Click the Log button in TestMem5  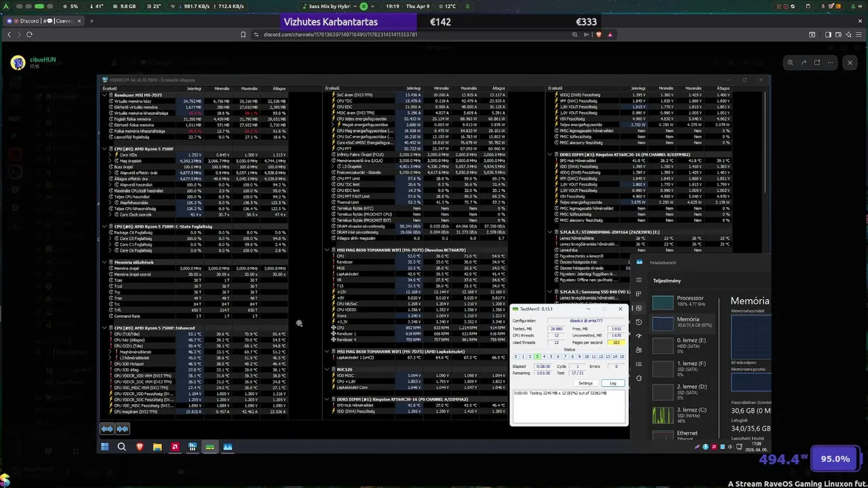pyautogui.click(x=613, y=383)
